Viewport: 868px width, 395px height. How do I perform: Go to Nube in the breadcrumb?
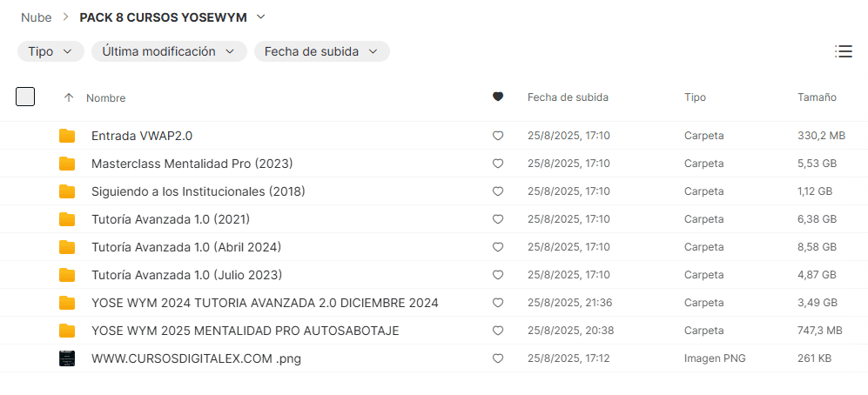coord(36,17)
